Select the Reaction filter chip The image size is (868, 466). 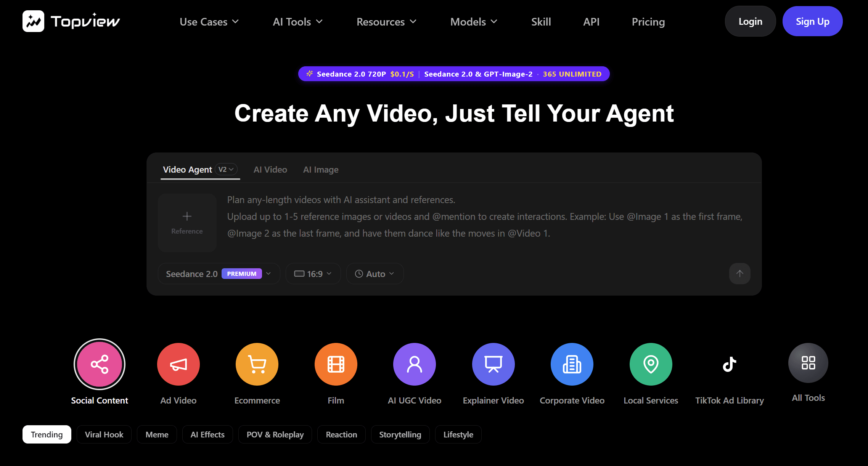click(341, 434)
